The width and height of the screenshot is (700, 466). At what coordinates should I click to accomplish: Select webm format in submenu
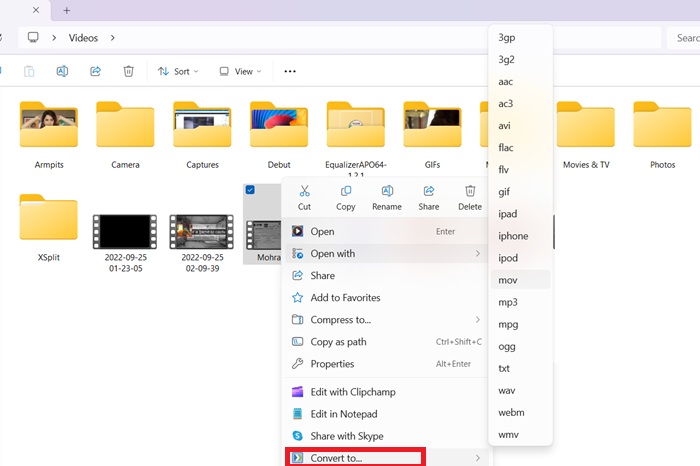point(521,412)
